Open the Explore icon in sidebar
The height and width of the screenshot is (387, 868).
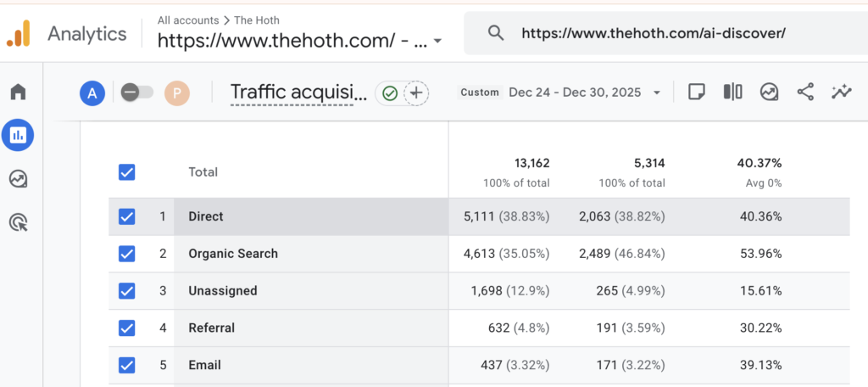pos(18,178)
